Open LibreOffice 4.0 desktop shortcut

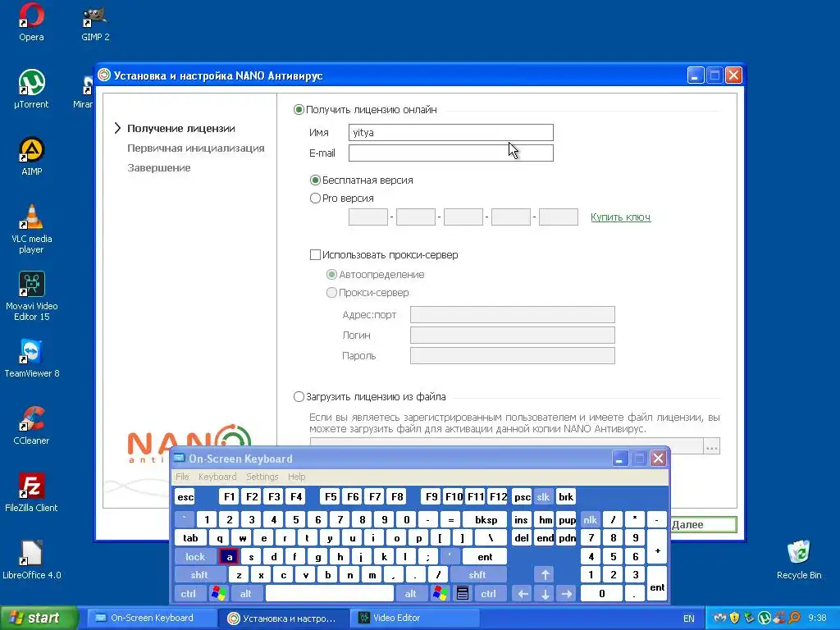point(31,559)
